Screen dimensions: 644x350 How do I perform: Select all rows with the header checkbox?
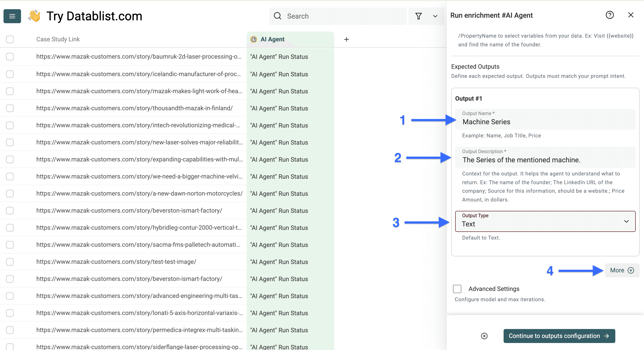point(9,39)
